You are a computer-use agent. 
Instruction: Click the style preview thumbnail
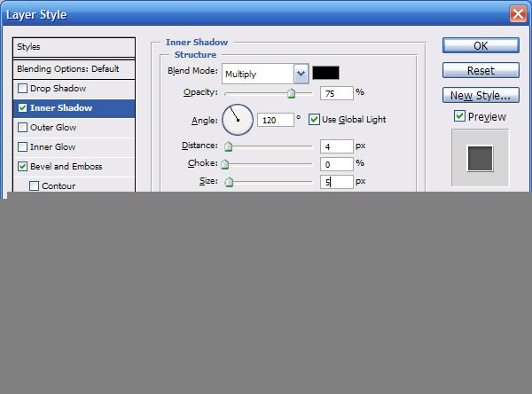[x=480, y=158]
